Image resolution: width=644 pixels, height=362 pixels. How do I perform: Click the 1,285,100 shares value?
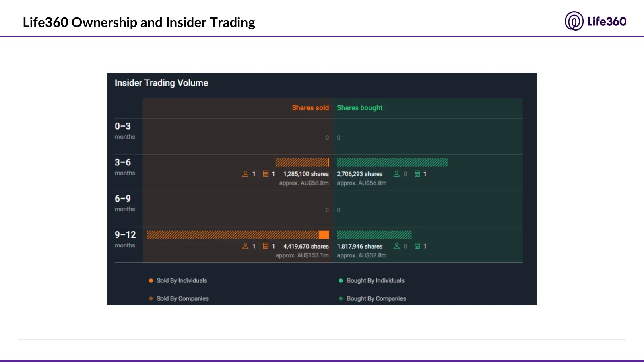(x=306, y=174)
